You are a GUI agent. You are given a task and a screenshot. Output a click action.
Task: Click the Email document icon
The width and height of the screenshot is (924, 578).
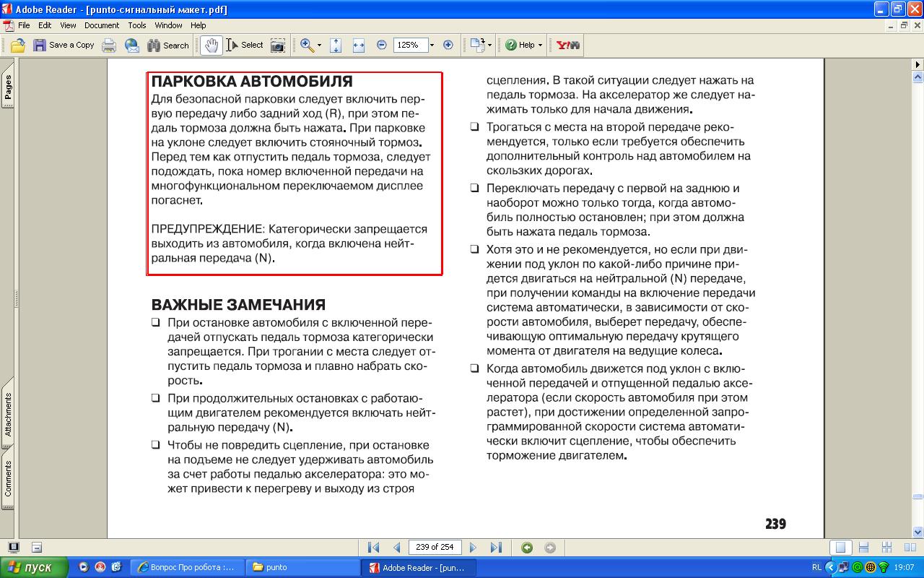(x=131, y=46)
